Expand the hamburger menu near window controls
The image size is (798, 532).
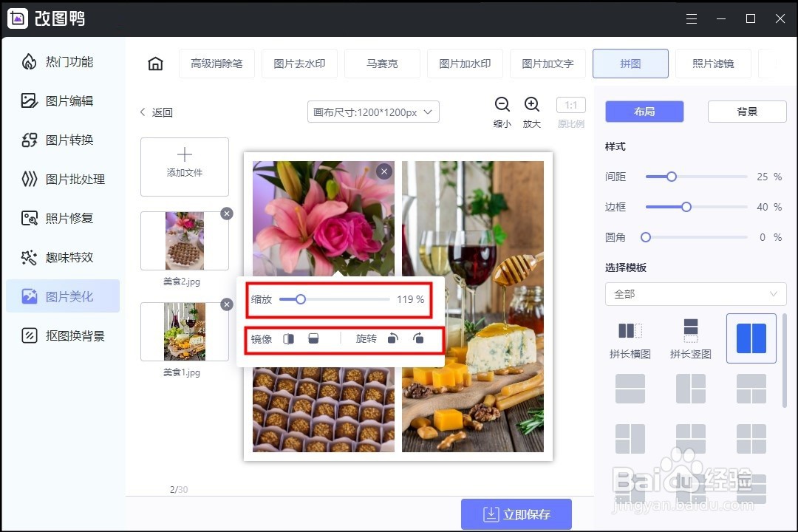[x=692, y=18]
